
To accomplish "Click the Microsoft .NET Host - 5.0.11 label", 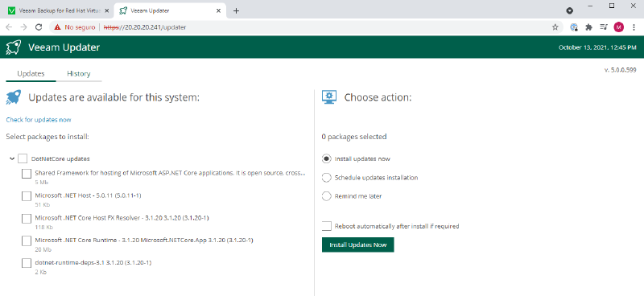I will (x=89, y=195).
